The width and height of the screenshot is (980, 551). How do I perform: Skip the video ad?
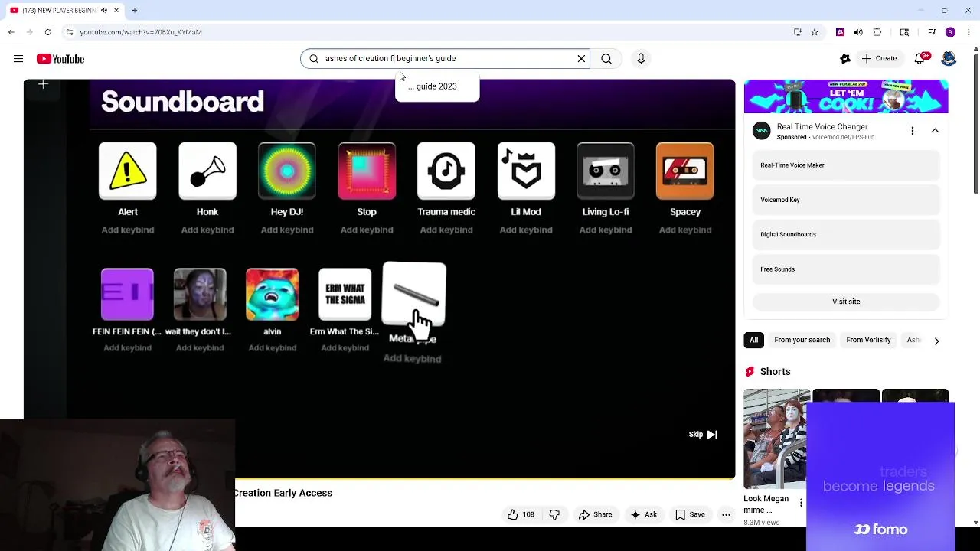pos(702,435)
